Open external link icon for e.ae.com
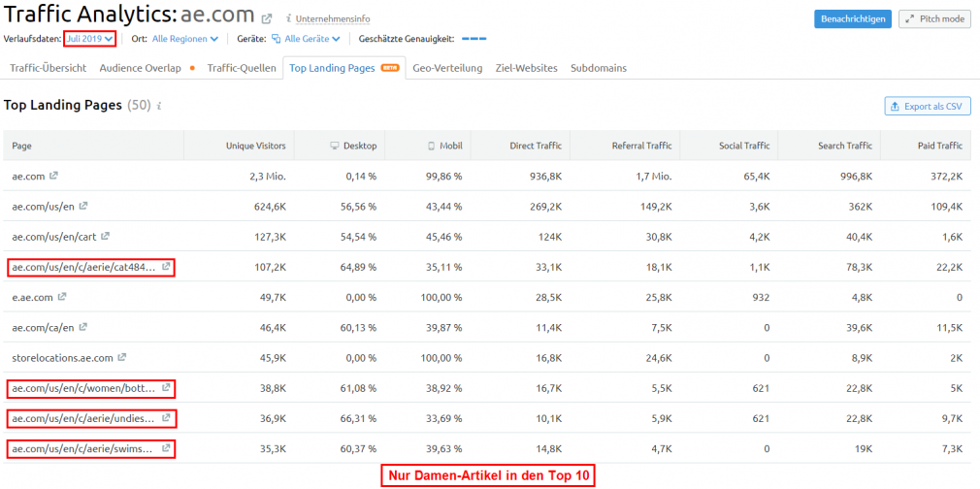The width and height of the screenshot is (980, 489). 62,297
